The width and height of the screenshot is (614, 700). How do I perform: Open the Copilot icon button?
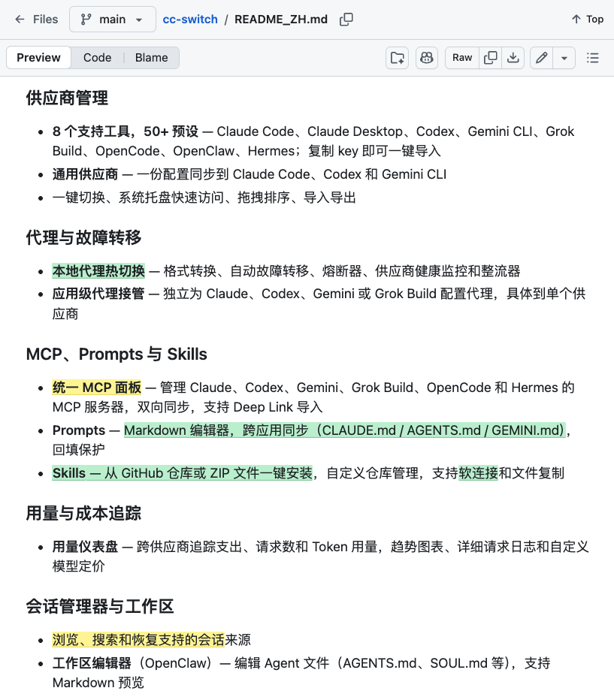[x=426, y=58]
